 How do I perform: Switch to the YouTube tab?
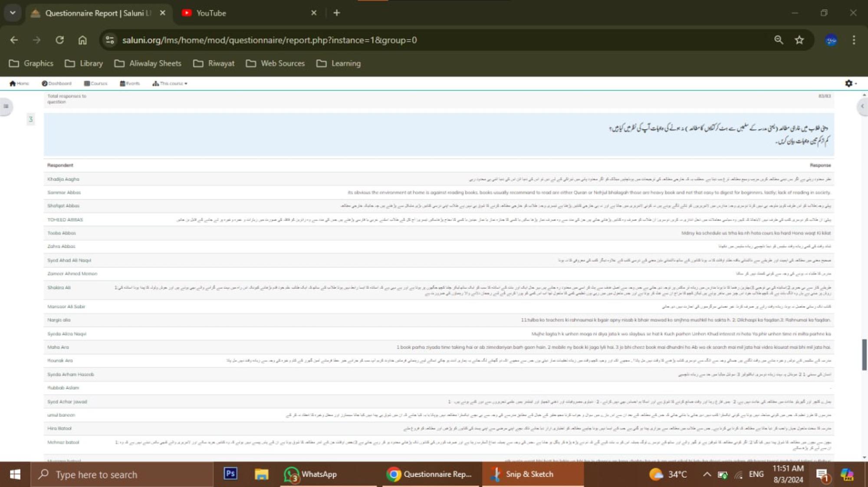pyautogui.click(x=211, y=13)
